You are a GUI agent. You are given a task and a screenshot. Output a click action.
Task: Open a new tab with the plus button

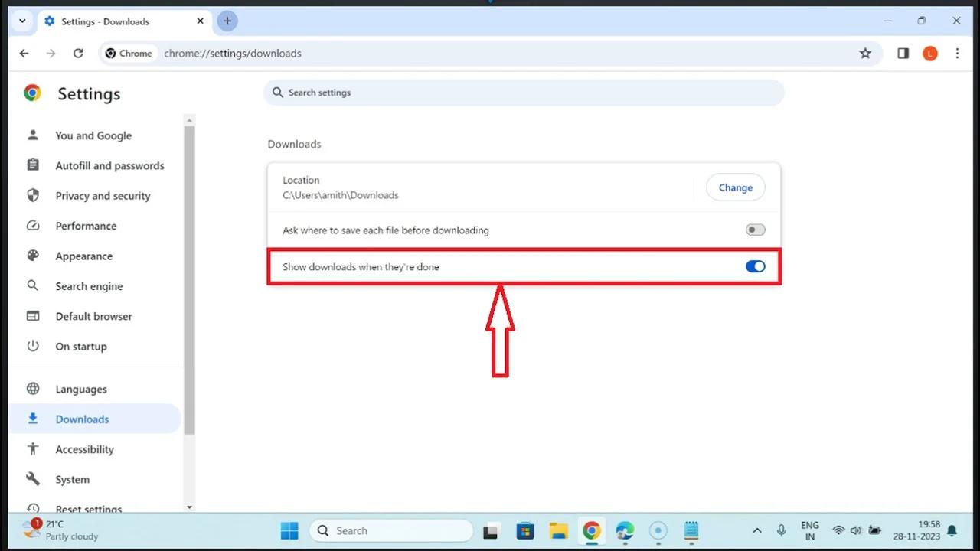pyautogui.click(x=227, y=21)
